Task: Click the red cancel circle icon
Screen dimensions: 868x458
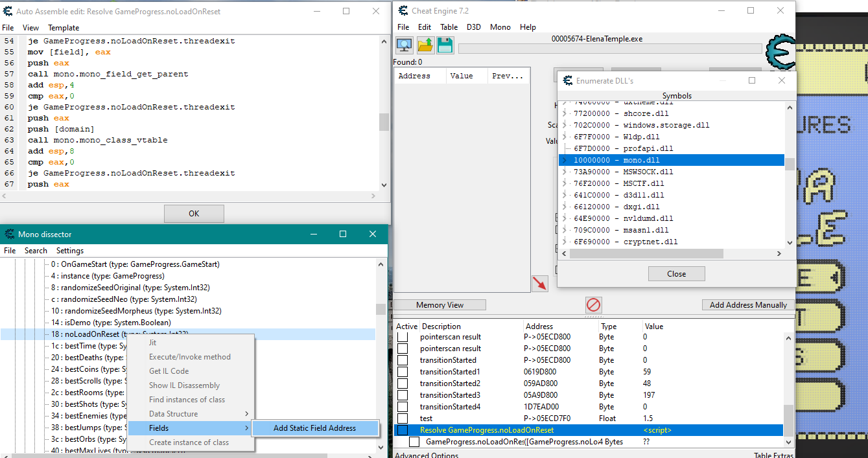Action: (593, 304)
